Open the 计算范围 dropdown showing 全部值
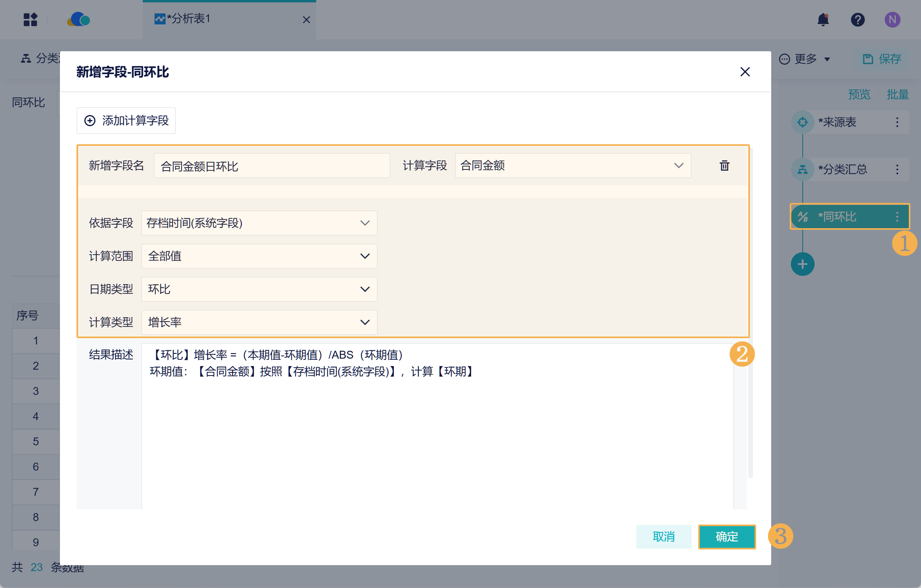The width and height of the screenshot is (921, 588). click(x=259, y=256)
